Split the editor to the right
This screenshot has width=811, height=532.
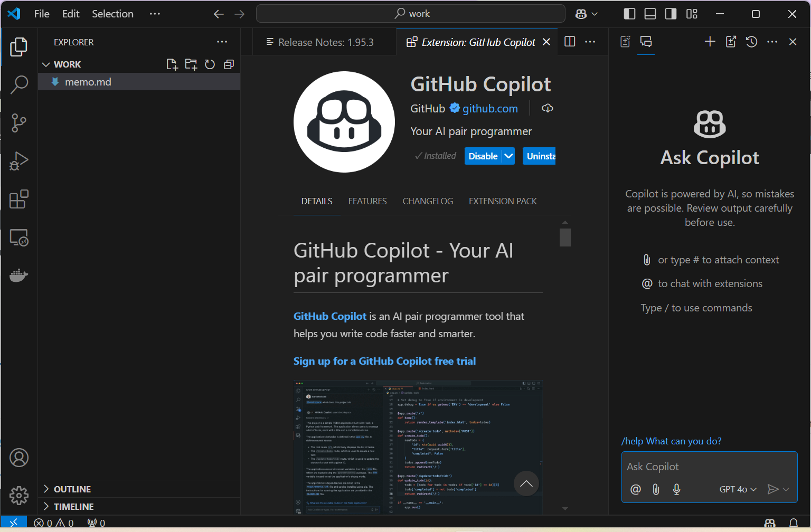coord(570,42)
